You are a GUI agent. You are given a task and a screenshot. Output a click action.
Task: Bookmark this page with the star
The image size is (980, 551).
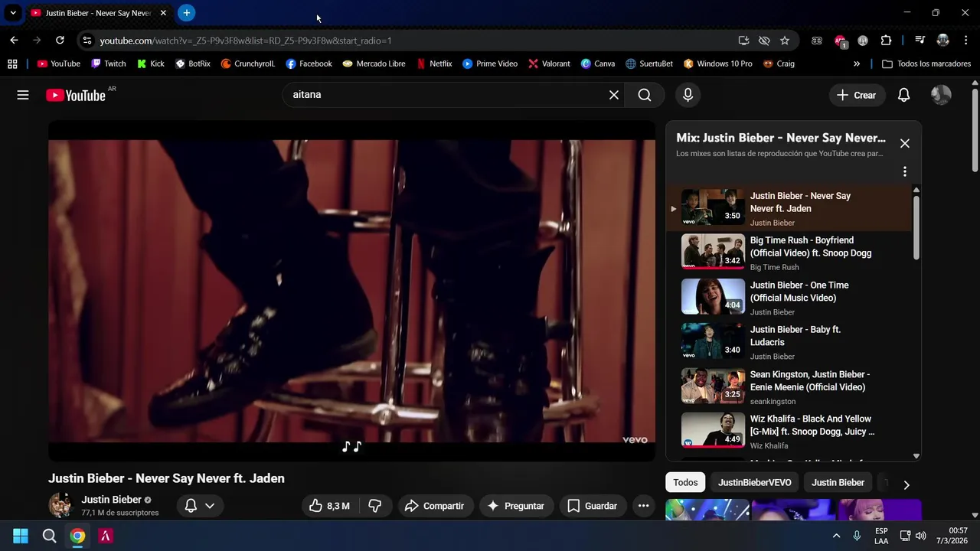click(x=785, y=41)
